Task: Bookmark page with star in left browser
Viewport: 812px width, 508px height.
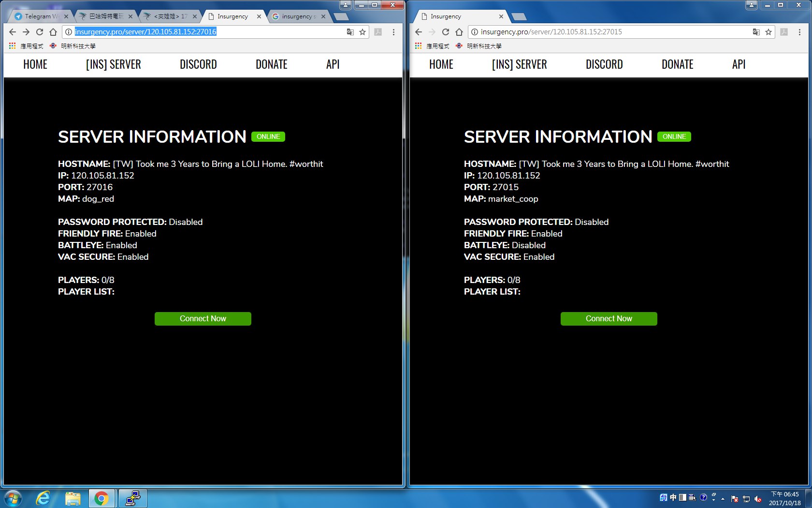Action: (362, 32)
